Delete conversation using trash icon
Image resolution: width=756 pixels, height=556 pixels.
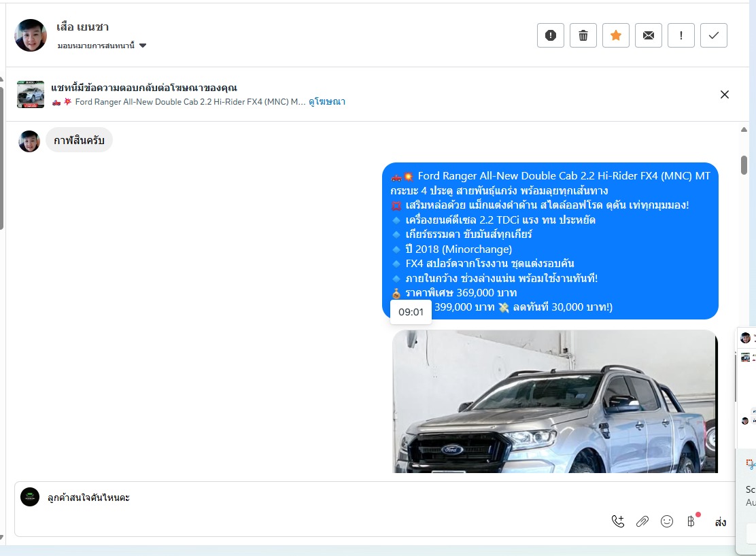pyautogui.click(x=583, y=35)
